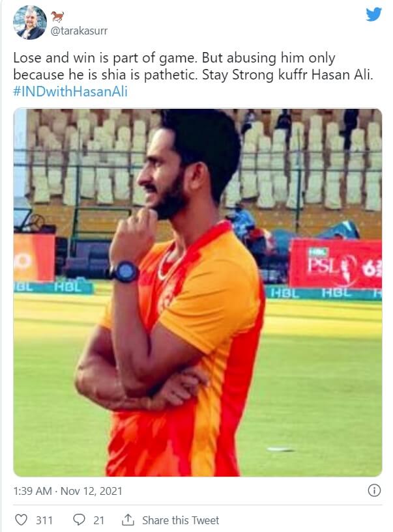The height and width of the screenshot is (532, 393).
Task: Open the Twitter bird logo link
Action: pos(373,14)
